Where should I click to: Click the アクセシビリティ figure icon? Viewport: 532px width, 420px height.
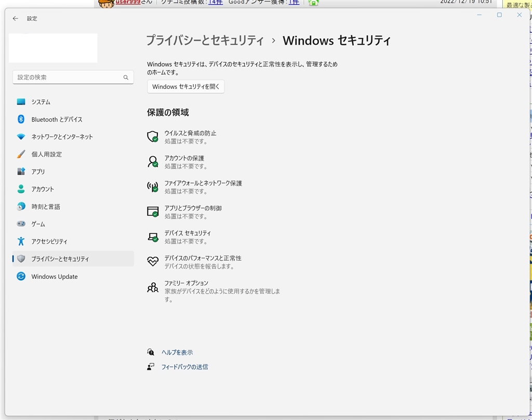(x=21, y=241)
